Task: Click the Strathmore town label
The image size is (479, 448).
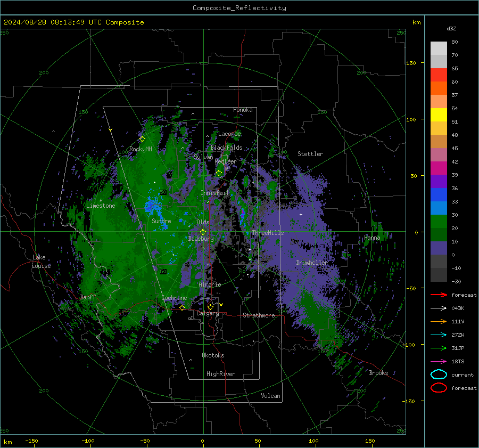Action: tap(259, 315)
